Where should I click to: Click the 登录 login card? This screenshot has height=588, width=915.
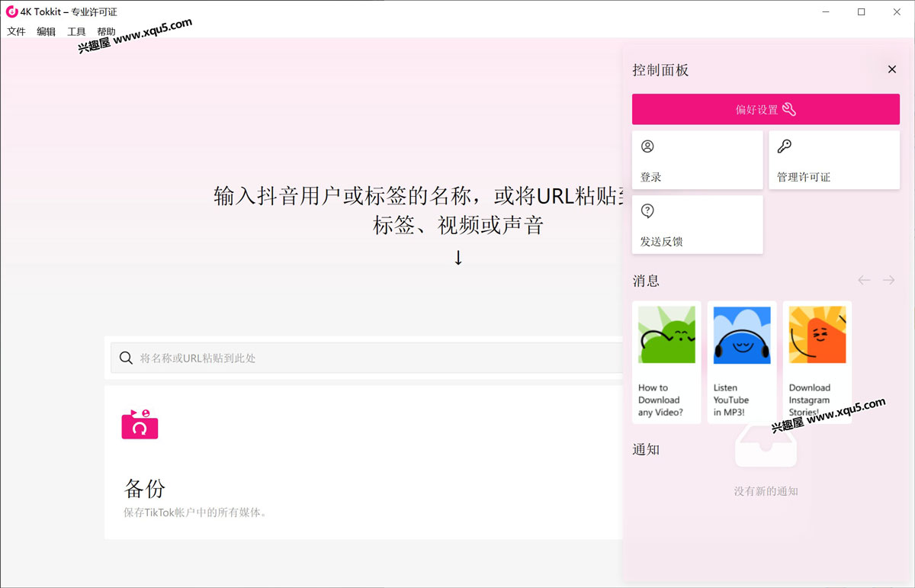tap(697, 159)
